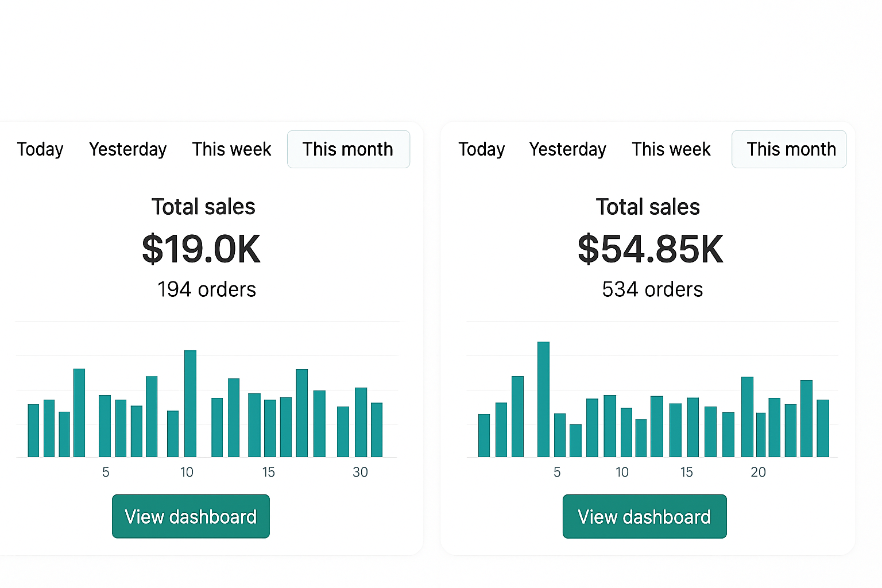Switch to Yesterday in the 534 orders card

click(x=567, y=149)
